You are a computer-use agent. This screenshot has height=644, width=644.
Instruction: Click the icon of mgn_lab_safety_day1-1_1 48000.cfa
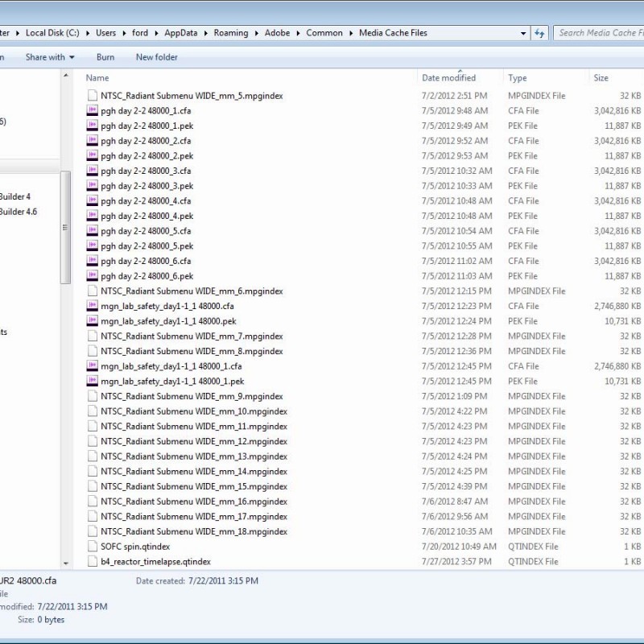coord(92,306)
